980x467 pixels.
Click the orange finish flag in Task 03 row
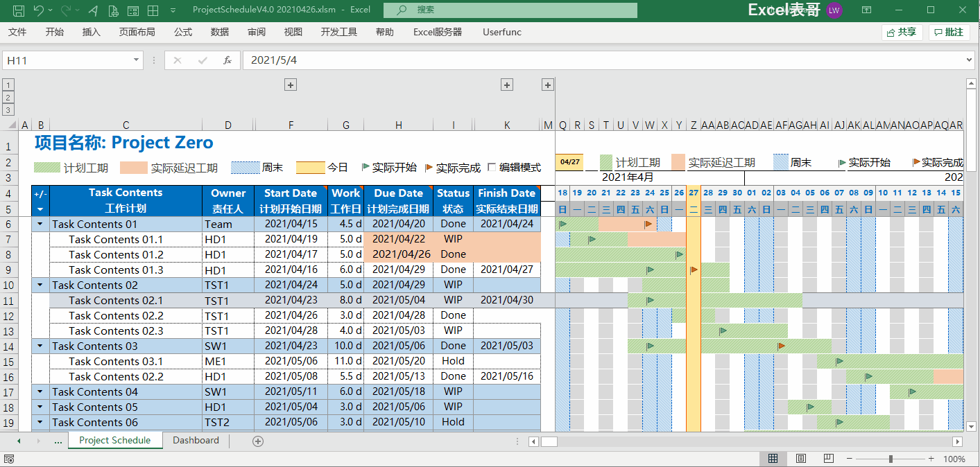(x=782, y=346)
